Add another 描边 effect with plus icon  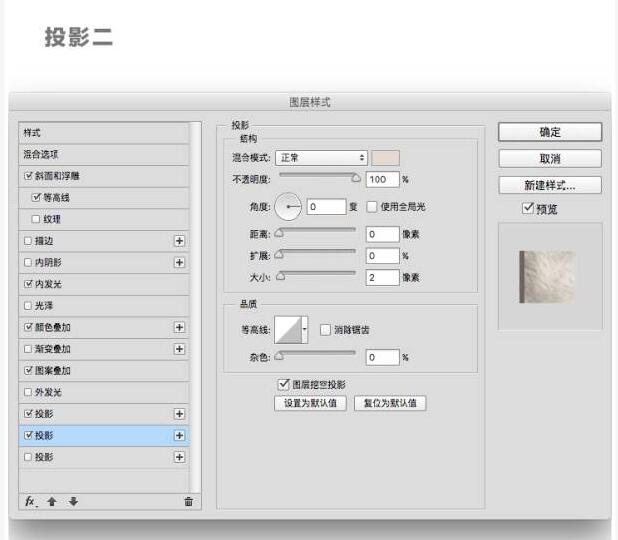179,241
